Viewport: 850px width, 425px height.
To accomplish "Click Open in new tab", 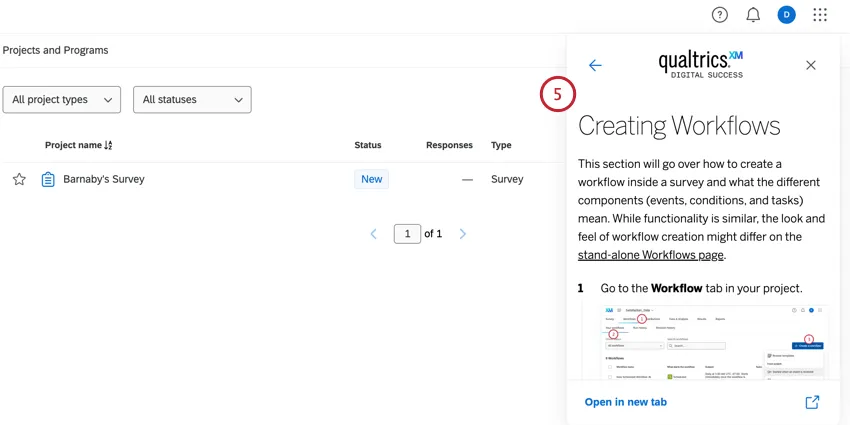I will (626, 402).
